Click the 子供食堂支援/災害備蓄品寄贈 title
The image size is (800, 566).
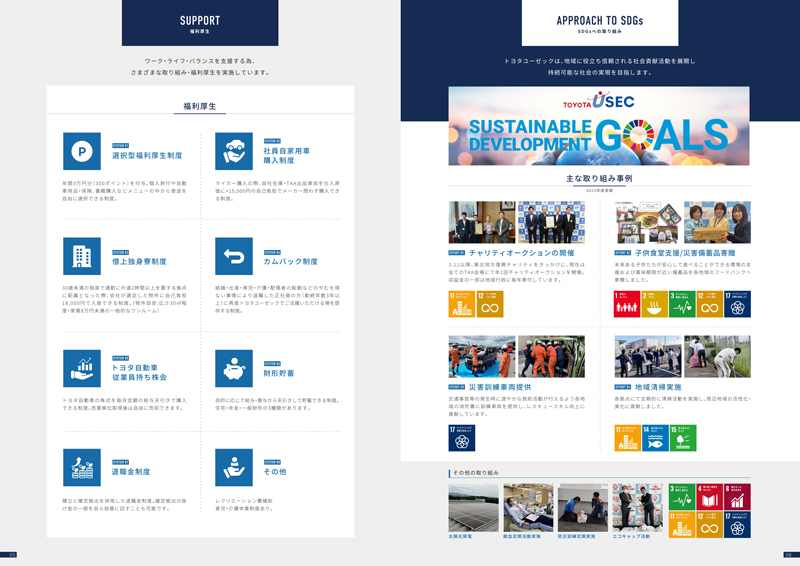tap(685, 253)
